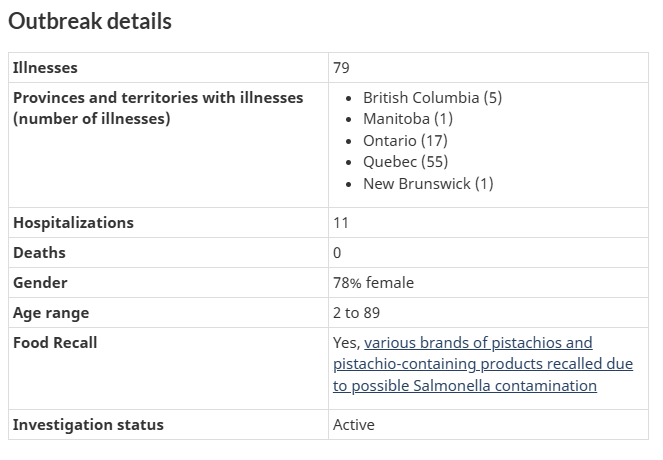663x460 pixels.
Task: Click the British Columbia (5) list item
Action: coord(432,98)
